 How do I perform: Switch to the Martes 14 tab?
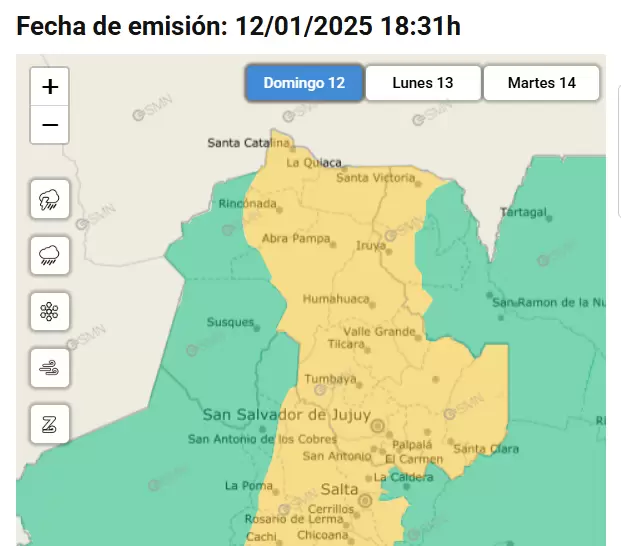[541, 83]
